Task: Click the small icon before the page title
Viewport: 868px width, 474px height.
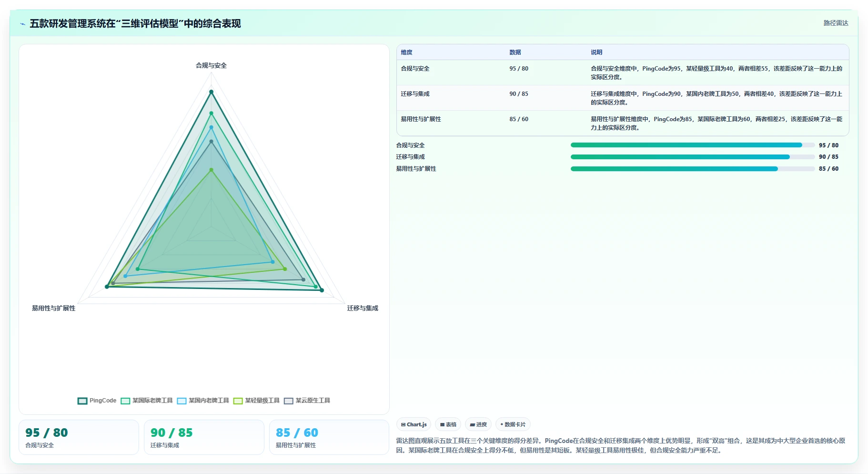Action: pos(22,24)
